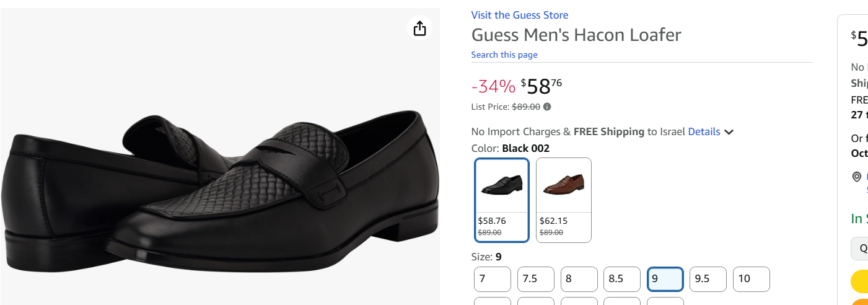Click the List Price info icon
Screen dimensions: 868x305
[547, 107]
